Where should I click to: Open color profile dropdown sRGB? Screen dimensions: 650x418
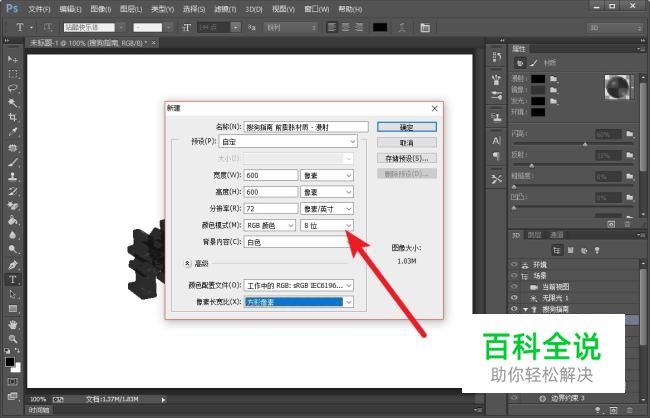pos(298,285)
